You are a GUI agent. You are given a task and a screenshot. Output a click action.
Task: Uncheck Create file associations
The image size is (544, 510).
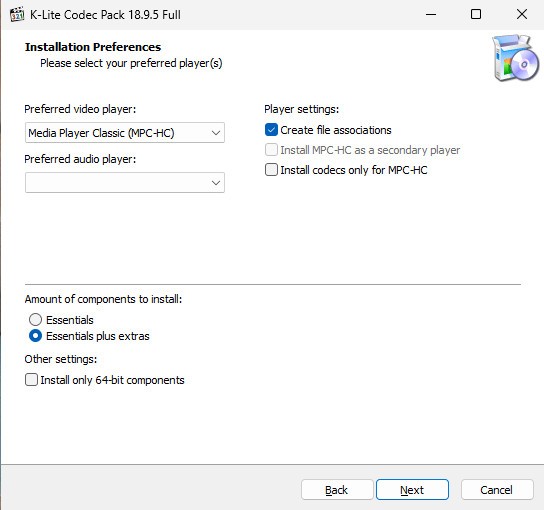click(x=271, y=130)
